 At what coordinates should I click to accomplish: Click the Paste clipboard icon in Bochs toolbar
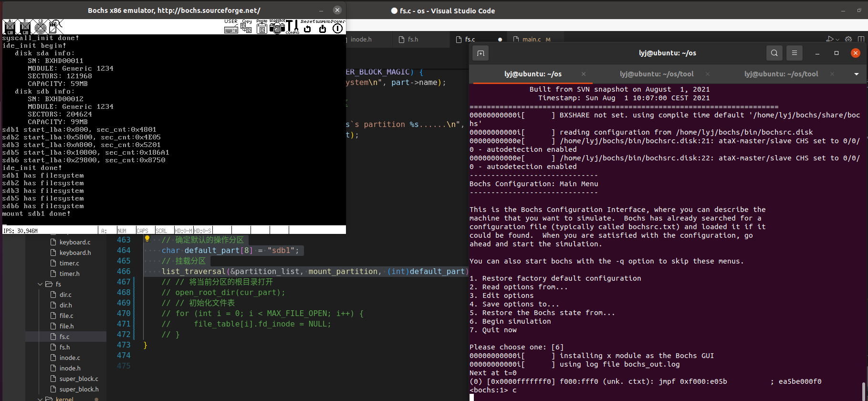point(261,27)
